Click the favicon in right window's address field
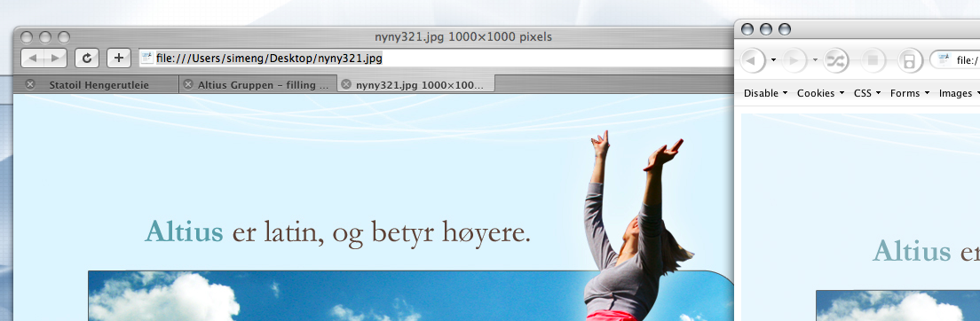 click(944, 60)
